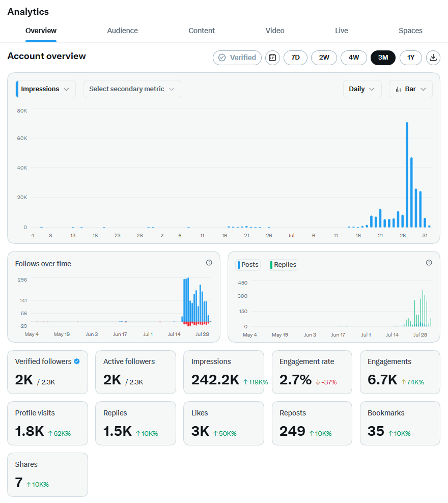Open the Engagement rate card

pyautogui.click(x=312, y=372)
